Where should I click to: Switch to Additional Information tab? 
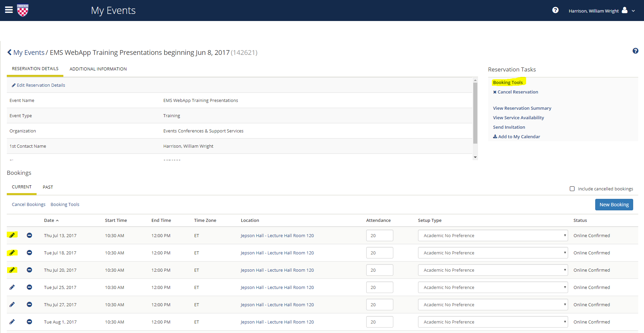98,69
